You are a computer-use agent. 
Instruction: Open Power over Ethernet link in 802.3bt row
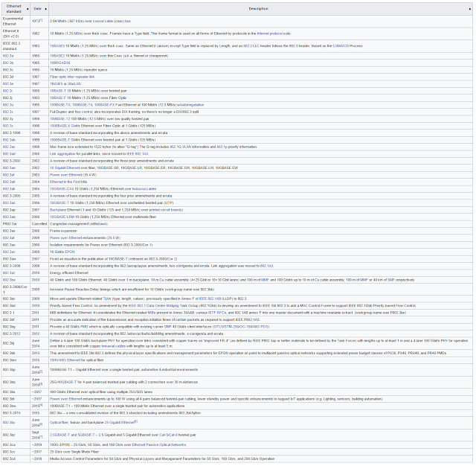coord(66,399)
